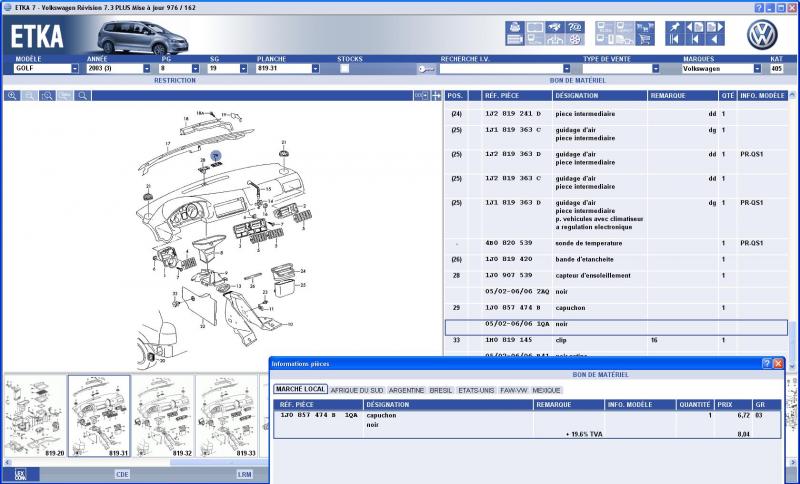
Task: Switch to the BRESIL tab
Action: pos(441,390)
